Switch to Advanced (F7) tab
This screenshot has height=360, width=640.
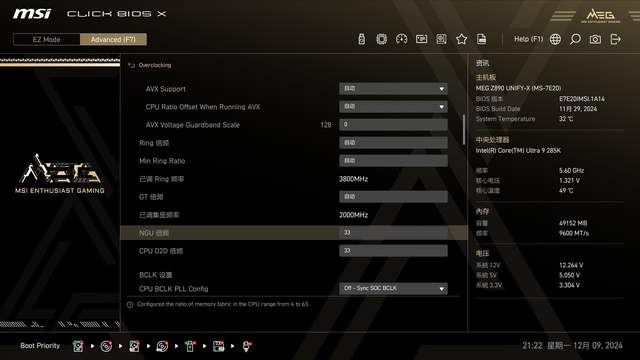[113, 40]
